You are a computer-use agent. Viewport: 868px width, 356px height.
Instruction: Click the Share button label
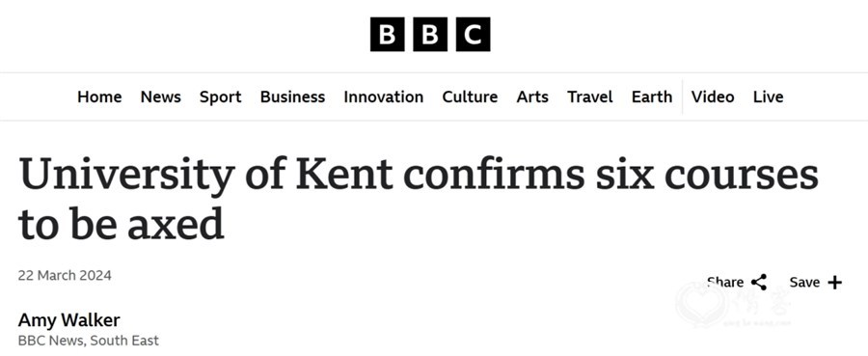click(x=725, y=282)
